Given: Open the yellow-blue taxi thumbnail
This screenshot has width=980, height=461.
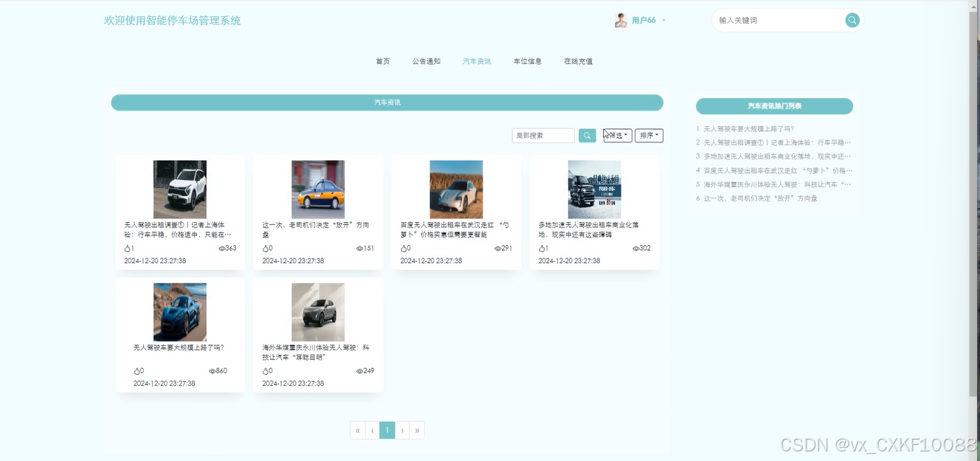Looking at the screenshot, I should 318,190.
